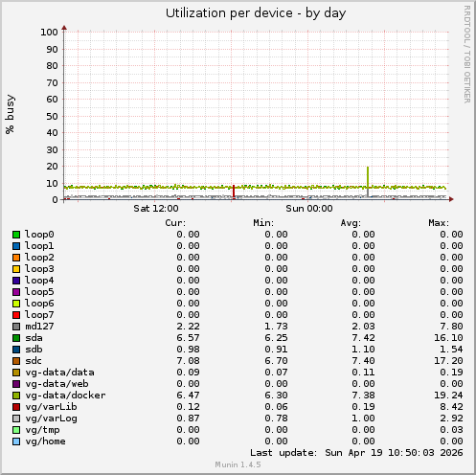Screen dimensions: 476x475
Task: Click the 'vg-data/web' legend label
Action: [x=57, y=384]
